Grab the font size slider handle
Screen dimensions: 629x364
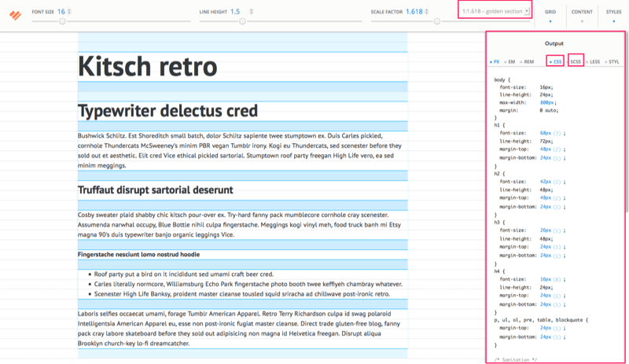point(62,21)
